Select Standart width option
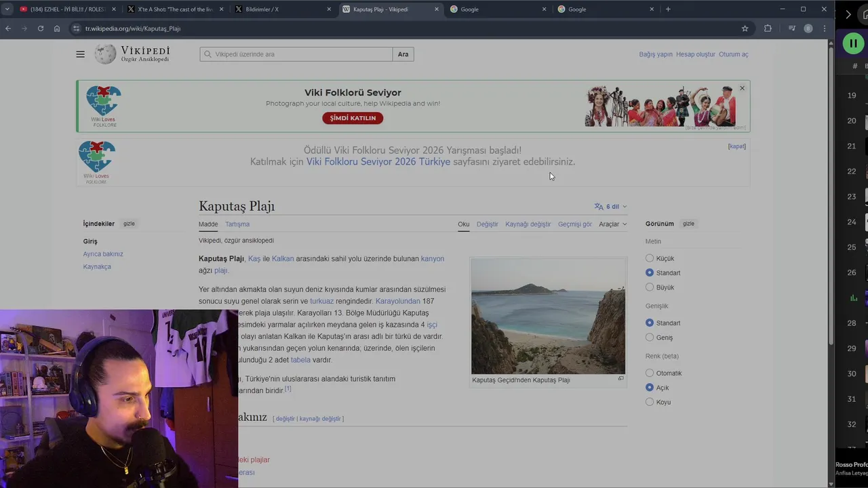The image size is (868, 488). click(650, 323)
